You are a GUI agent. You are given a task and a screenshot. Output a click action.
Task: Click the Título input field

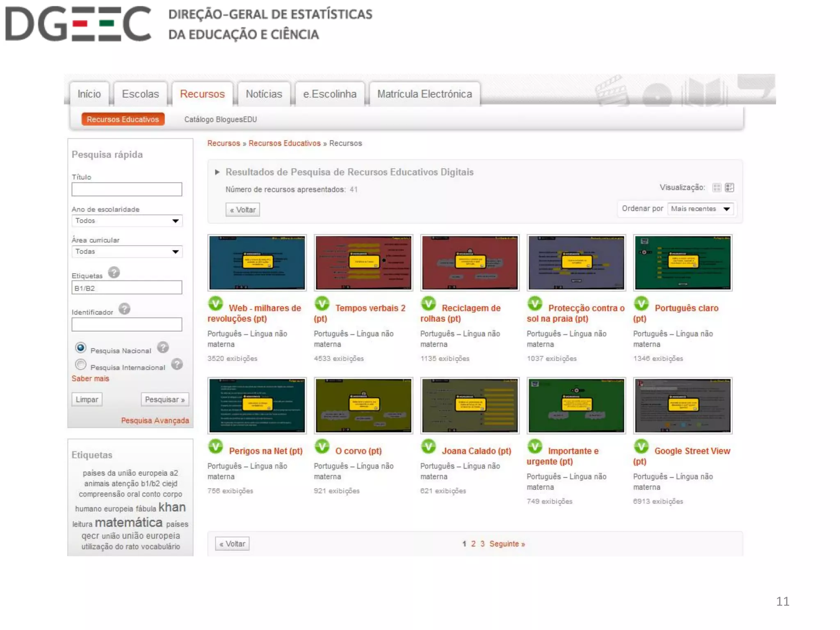tap(127, 189)
